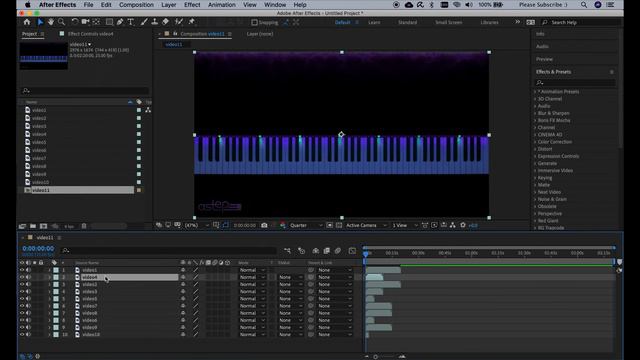Expand the Blur & Sharpen effects category
The image size is (640, 360).
point(535,113)
